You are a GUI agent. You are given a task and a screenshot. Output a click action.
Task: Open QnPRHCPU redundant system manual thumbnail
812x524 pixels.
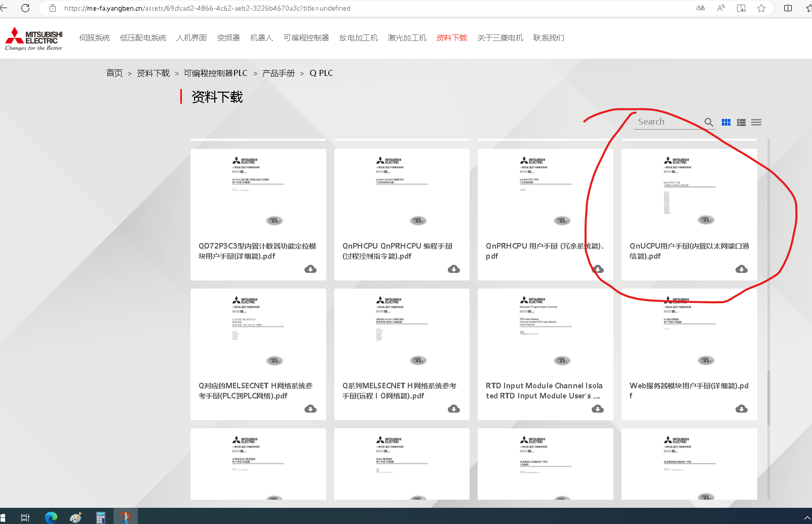pyautogui.click(x=545, y=192)
